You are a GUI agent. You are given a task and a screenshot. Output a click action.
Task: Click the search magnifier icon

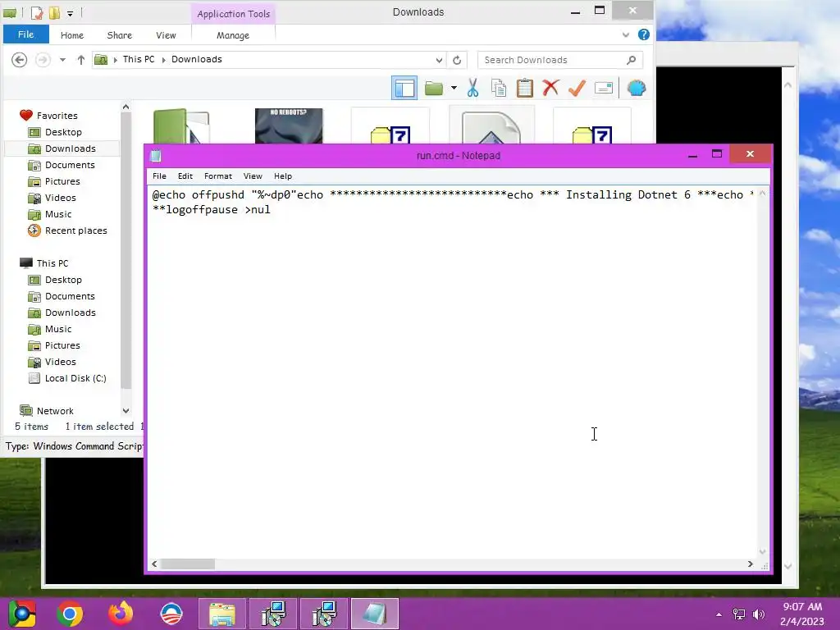click(632, 60)
